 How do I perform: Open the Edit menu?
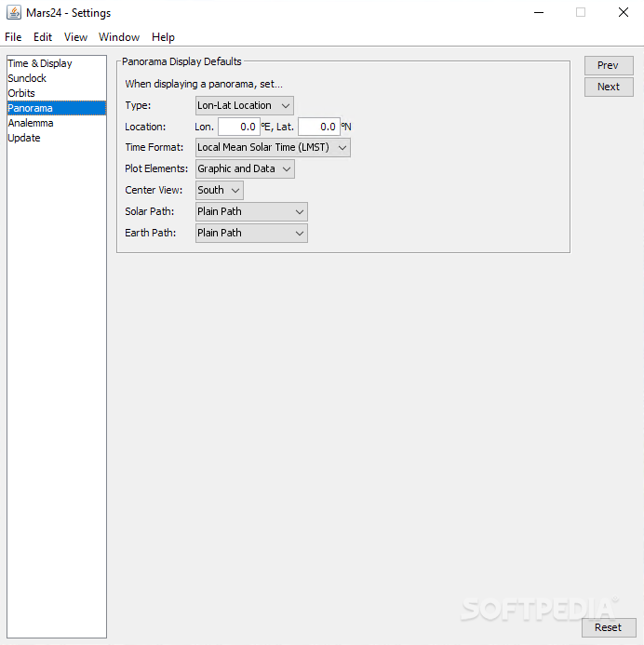click(x=43, y=37)
